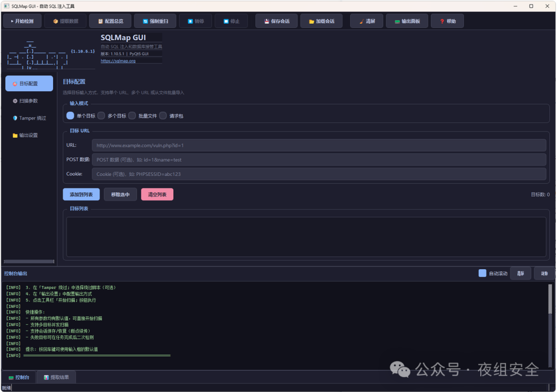This screenshot has height=392, width=557.
Task: Focus the URL input field
Action: [319, 145]
